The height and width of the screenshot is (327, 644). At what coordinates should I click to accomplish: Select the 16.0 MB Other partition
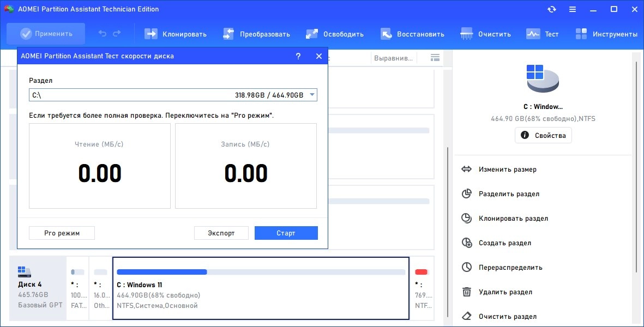(101, 288)
